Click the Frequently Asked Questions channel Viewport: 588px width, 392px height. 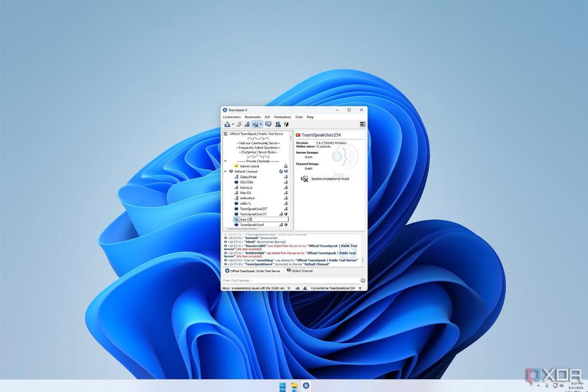259,148
